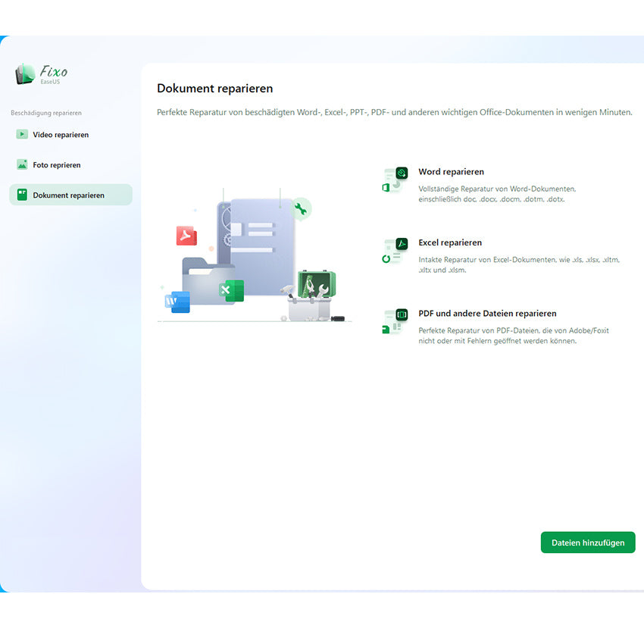This screenshot has height=644, width=644.
Task: Click the green wrench badge in illustration
Action: pos(301,209)
